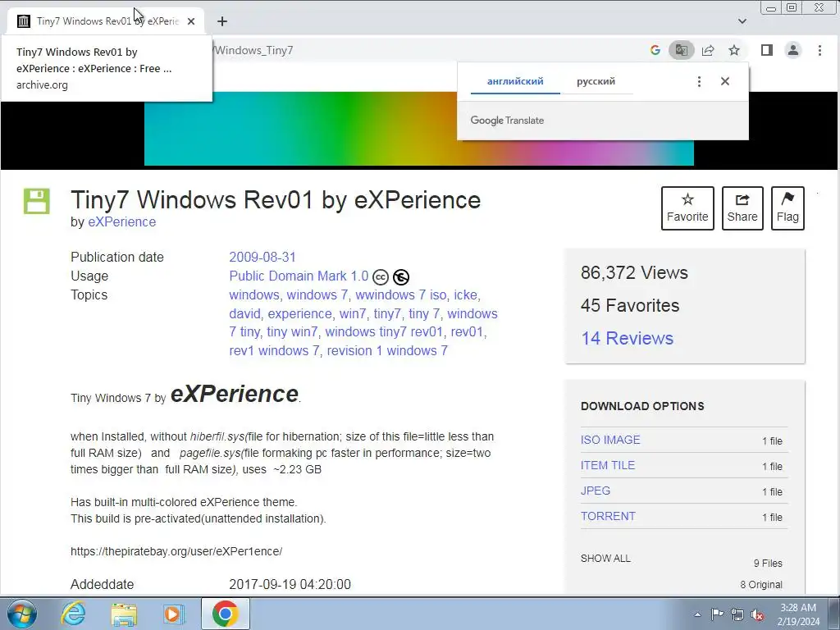Open the Windows Start menu orb
The image size is (840, 630).
[22, 614]
